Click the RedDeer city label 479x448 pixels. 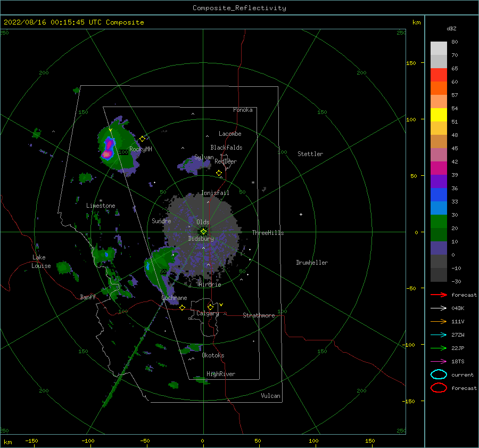tap(226, 161)
